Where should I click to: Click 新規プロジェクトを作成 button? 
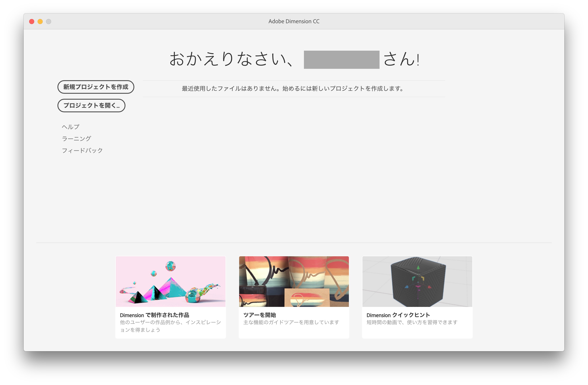[x=96, y=87]
